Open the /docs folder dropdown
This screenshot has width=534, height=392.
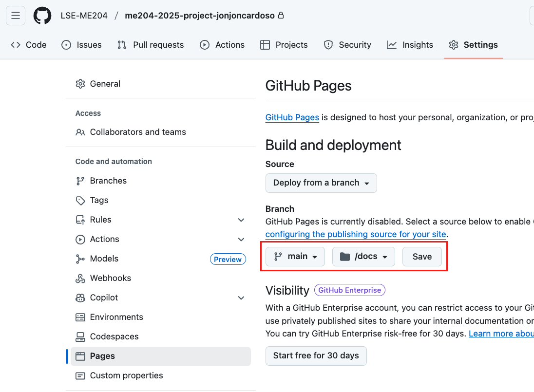tap(364, 257)
